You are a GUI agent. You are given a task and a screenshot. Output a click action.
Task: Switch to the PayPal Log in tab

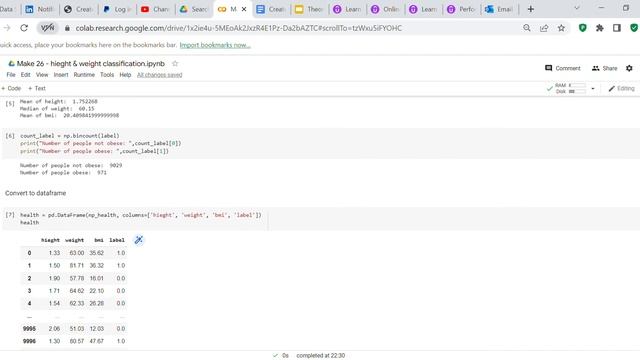tap(117, 9)
